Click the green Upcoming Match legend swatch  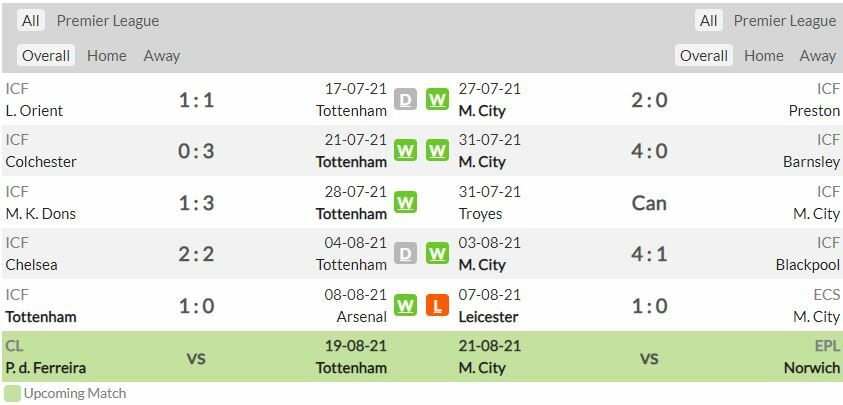pyautogui.click(x=12, y=394)
